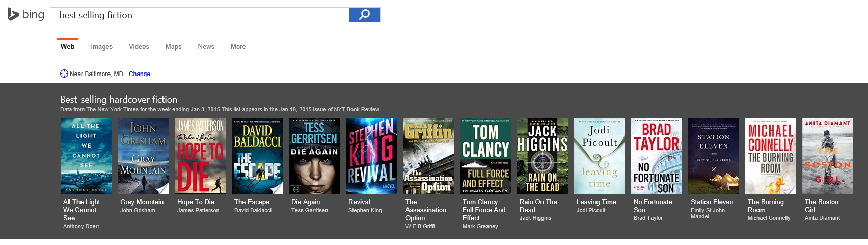Screen dimensions: 868x245
Task: Click the magnifying glass search button
Action: (x=364, y=15)
